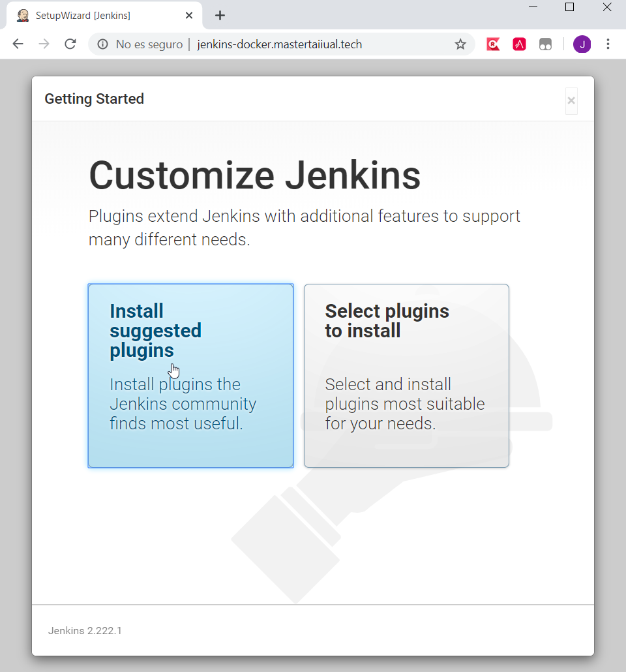
Task: Click the "Customize Jenkins" heading
Action: (254, 175)
